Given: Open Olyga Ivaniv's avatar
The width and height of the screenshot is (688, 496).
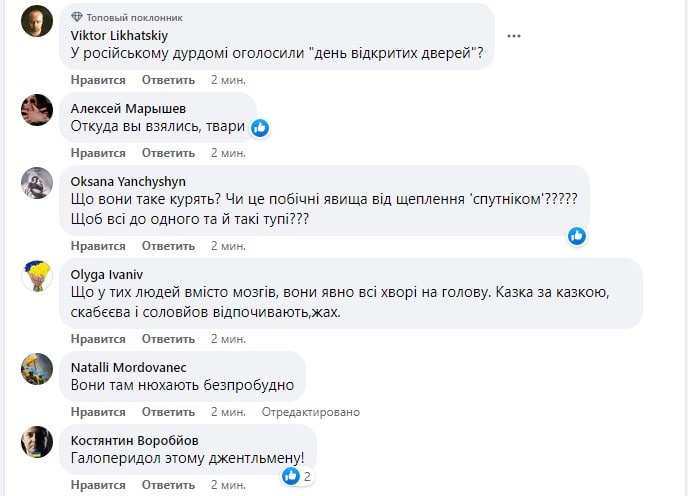Looking at the screenshot, I should click(37, 275).
